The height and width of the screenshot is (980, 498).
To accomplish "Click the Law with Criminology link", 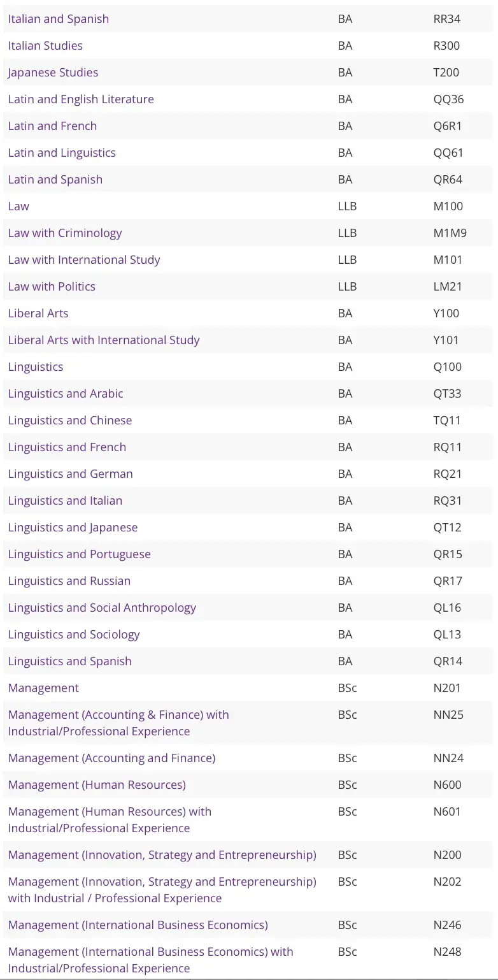I will (x=65, y=233).
